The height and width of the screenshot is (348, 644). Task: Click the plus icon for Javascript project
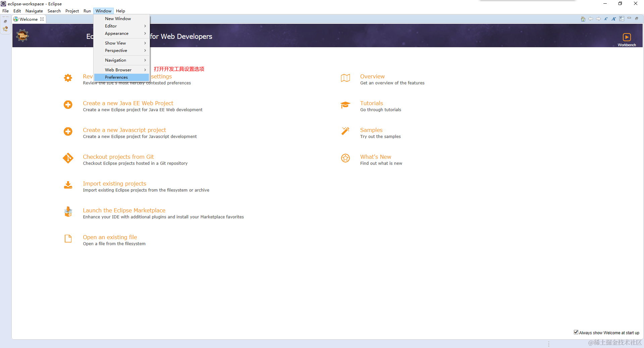(68, 132)
